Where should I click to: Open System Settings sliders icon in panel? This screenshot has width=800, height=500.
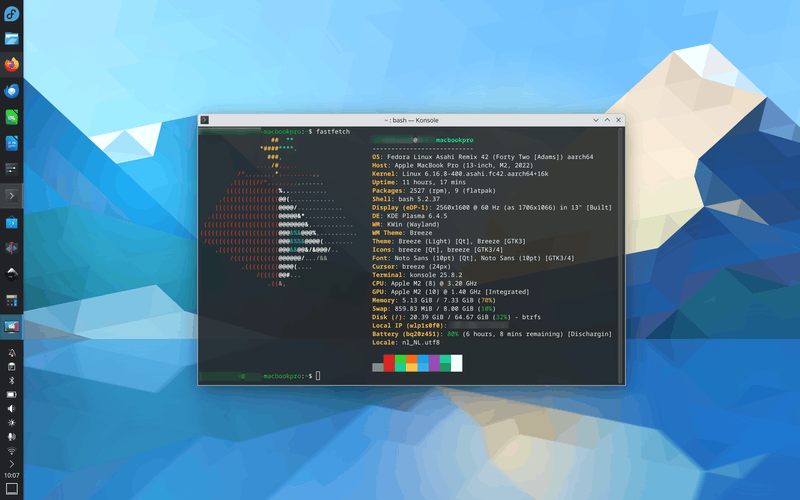[11, 169]
